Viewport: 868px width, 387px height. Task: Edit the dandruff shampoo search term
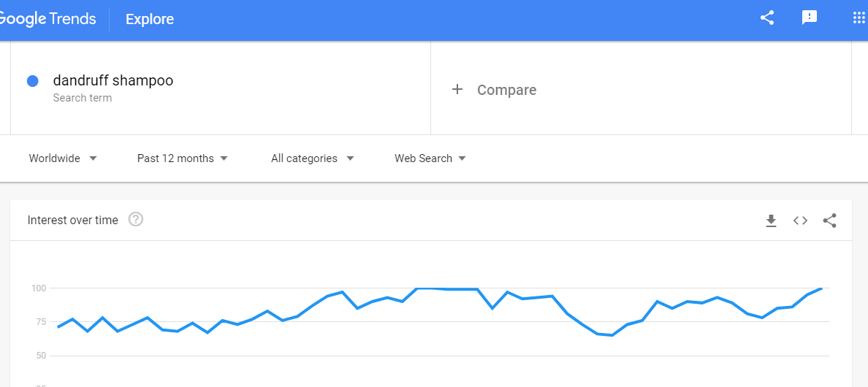[113, 81]
